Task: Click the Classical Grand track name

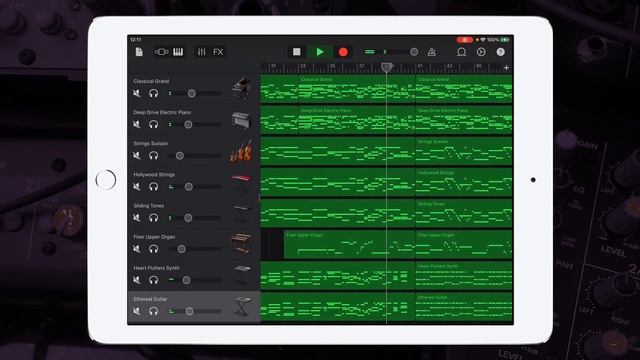Action: [151, 81]
